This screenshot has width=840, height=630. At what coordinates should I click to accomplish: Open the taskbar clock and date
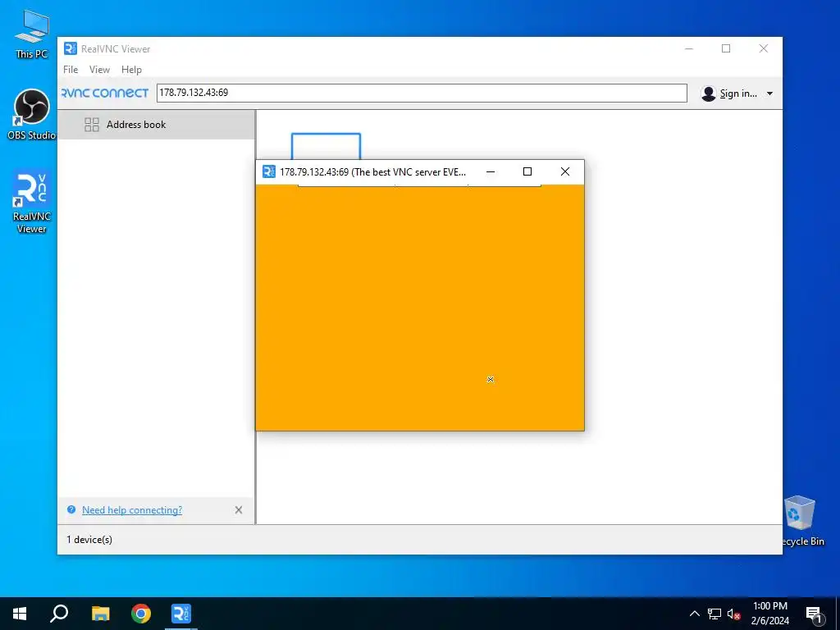click(x=769, y=614)
